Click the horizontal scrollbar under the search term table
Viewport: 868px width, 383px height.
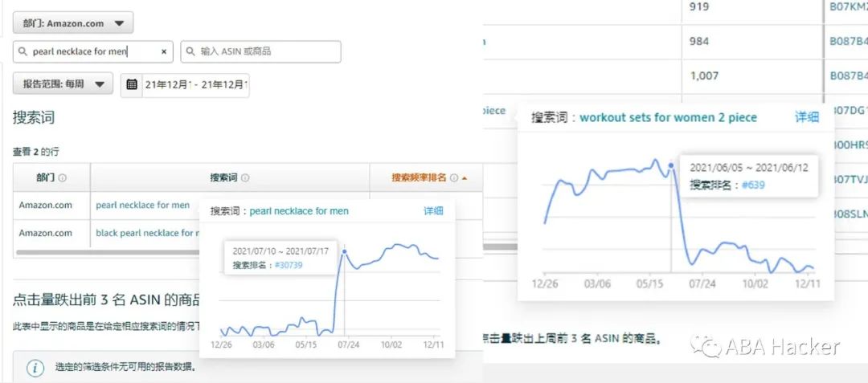click(x=108, y=253)
